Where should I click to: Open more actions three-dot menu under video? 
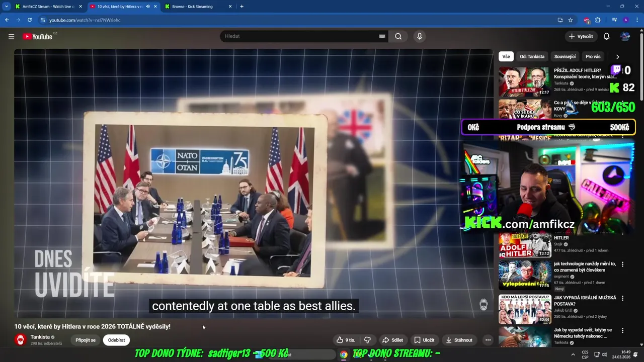pyautogui.click(x=488, y=340)
